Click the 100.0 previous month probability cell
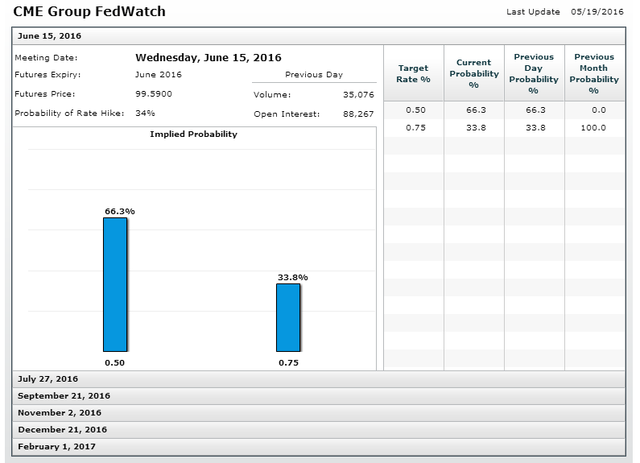 coord(594,127)
